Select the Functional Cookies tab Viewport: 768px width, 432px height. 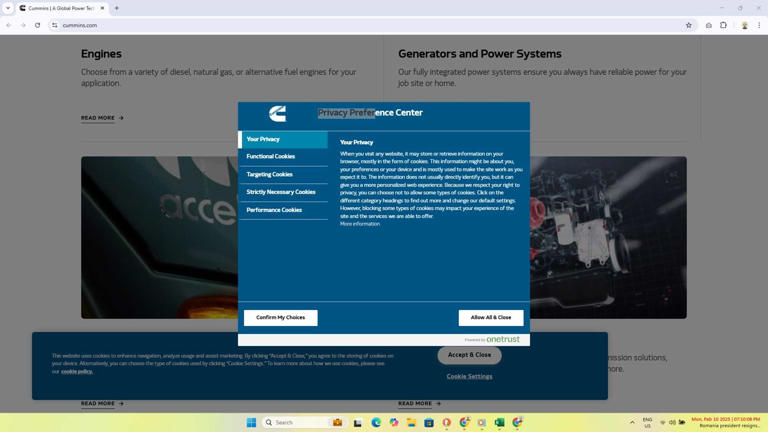point(271,157)
